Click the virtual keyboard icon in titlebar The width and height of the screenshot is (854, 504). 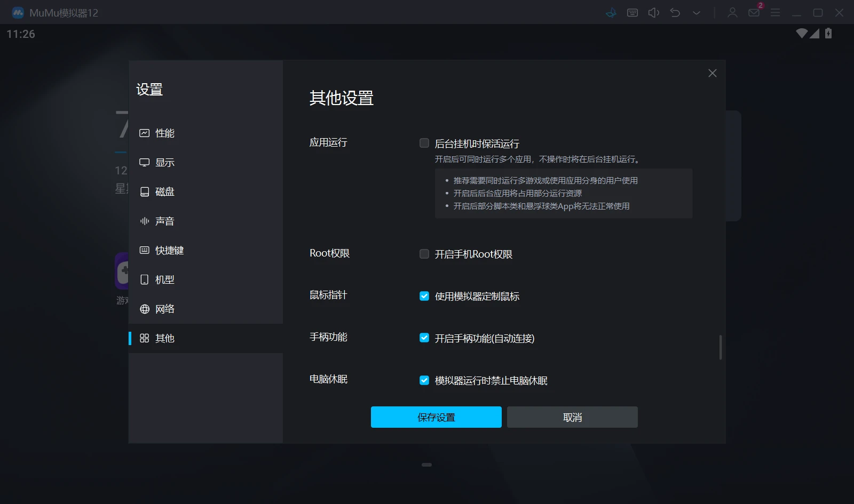[632, 12]
